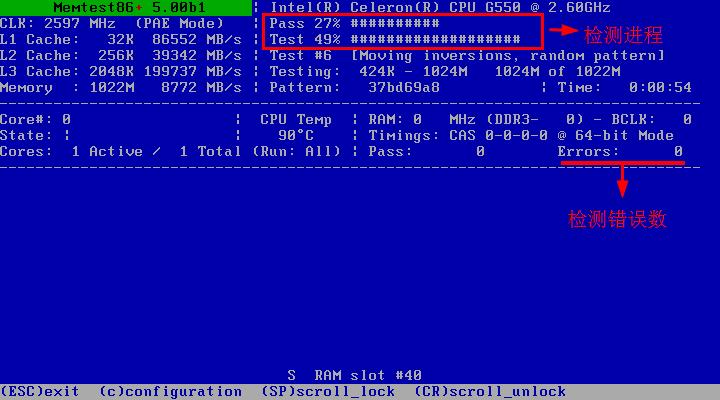Image resolution: width=720 pixels, height=400 pixels.
Task: Click the Cores: 1 Active / 1 Total text
Action: tap(120, 152)
